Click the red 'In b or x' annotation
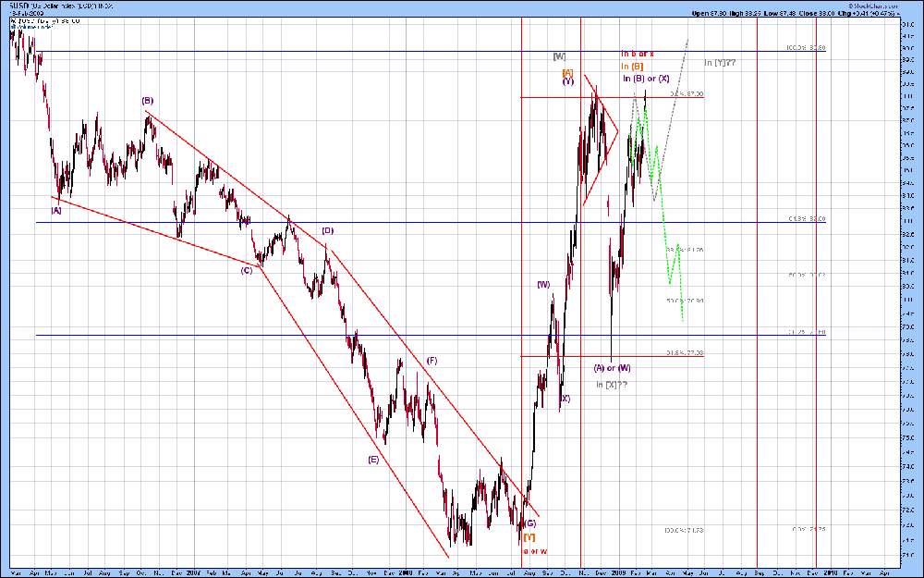The image size is (924, 578). tap(638, 54)
